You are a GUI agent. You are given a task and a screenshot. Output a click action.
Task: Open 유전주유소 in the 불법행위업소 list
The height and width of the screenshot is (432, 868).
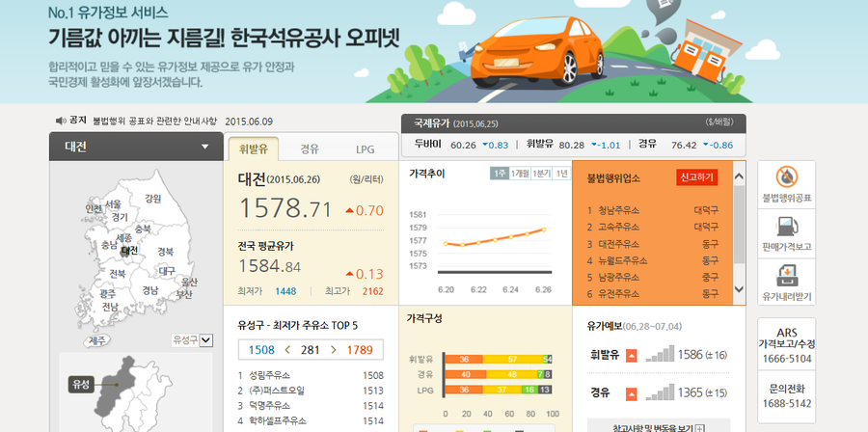pos(618,294)
